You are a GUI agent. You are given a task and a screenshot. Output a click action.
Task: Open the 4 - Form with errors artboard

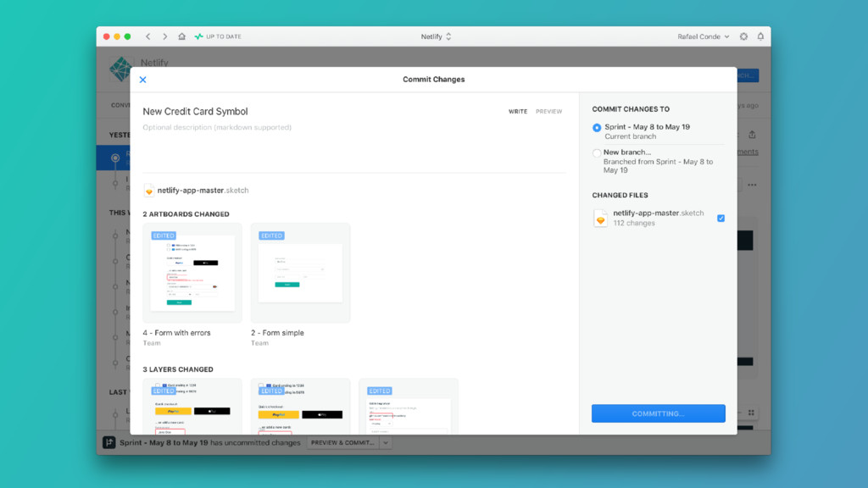click(192, 273)
